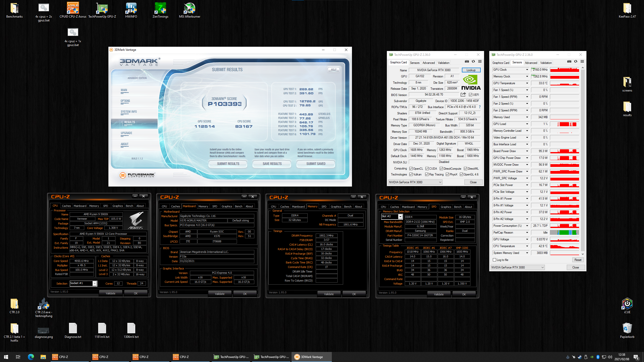Click the GPU Load sensor graph
Image resolution: width=644 pixels, height=362 pixels.
(x=565, y=124)
